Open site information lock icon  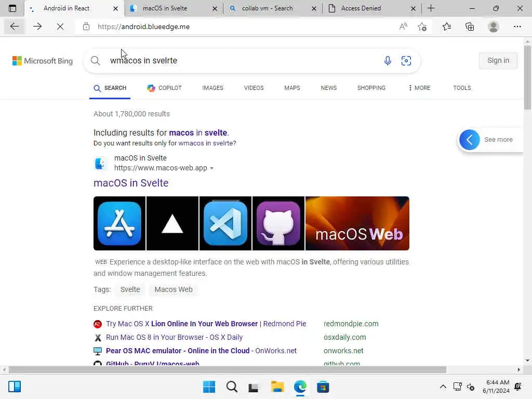[x=86, y=26]
